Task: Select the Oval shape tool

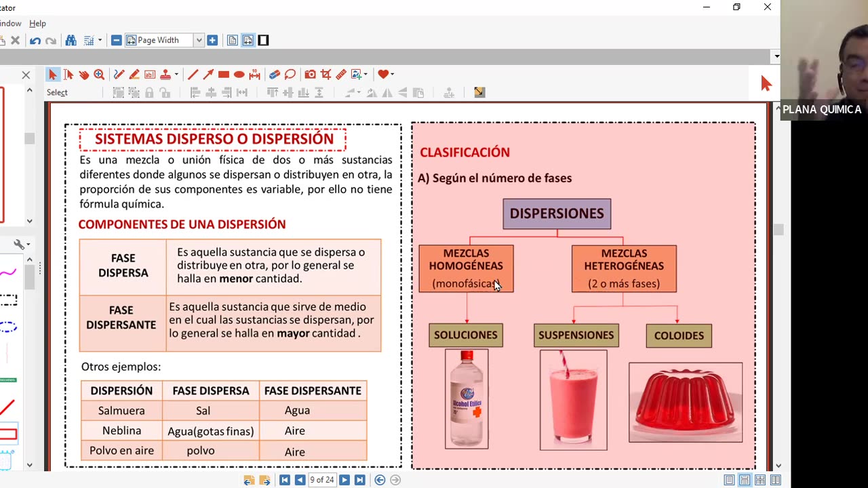Action: pyautogui.click(x=239, y=75)
